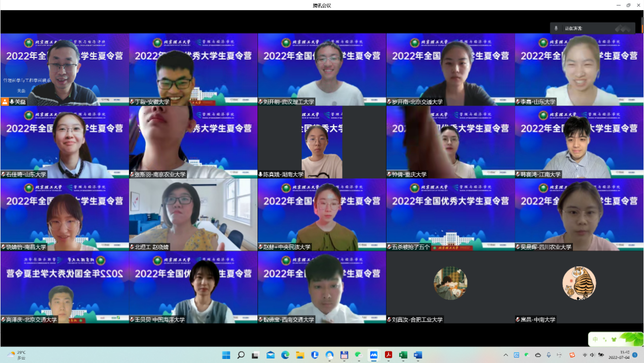Click the muted mic icon for 北理工 赵晓婧
644x363 pixels.
click(132, 247)
